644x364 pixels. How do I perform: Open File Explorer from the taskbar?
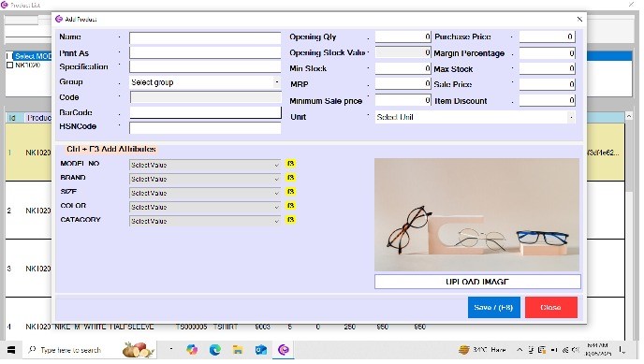pos(238,350)
